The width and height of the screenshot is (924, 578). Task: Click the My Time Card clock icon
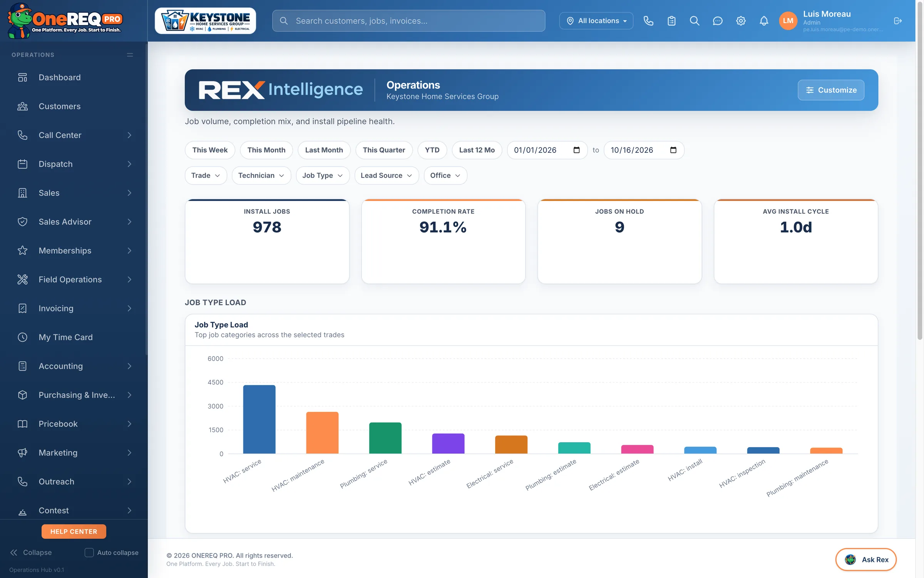(23, 337)
